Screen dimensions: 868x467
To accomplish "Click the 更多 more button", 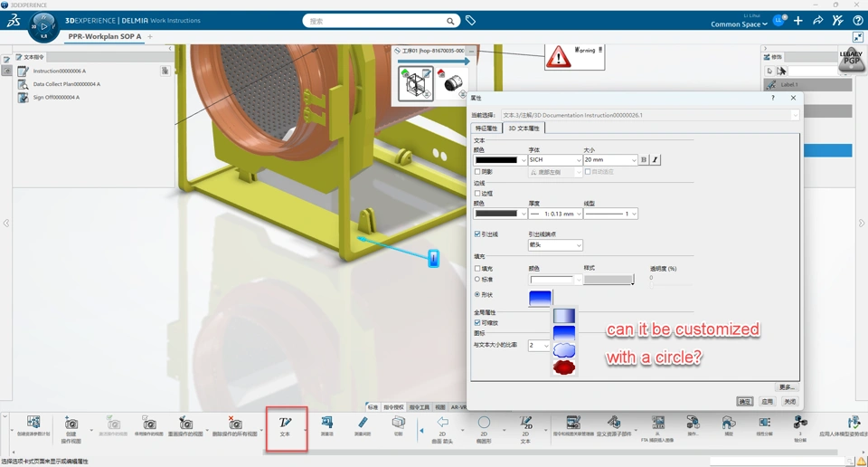I will point(787,387).
